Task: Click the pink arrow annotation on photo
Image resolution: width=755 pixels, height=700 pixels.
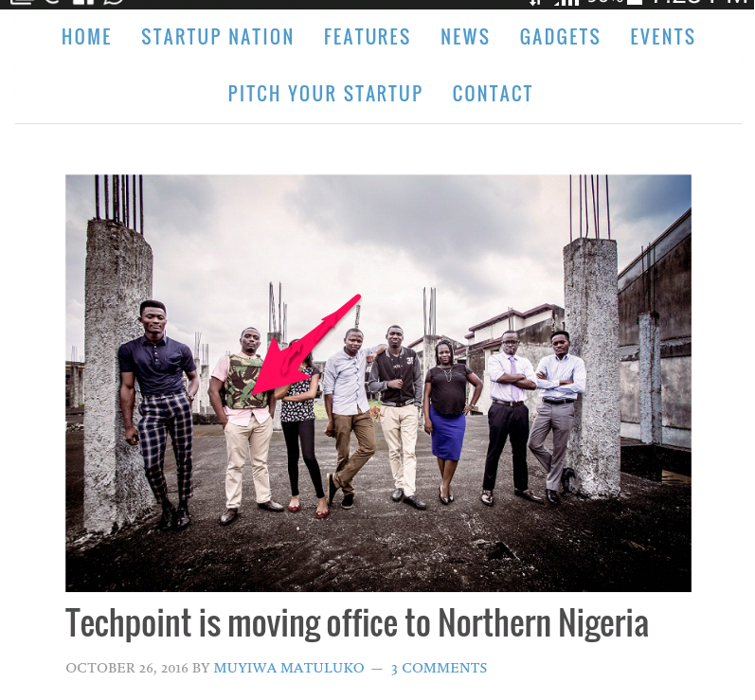Action: pos(305,345)
